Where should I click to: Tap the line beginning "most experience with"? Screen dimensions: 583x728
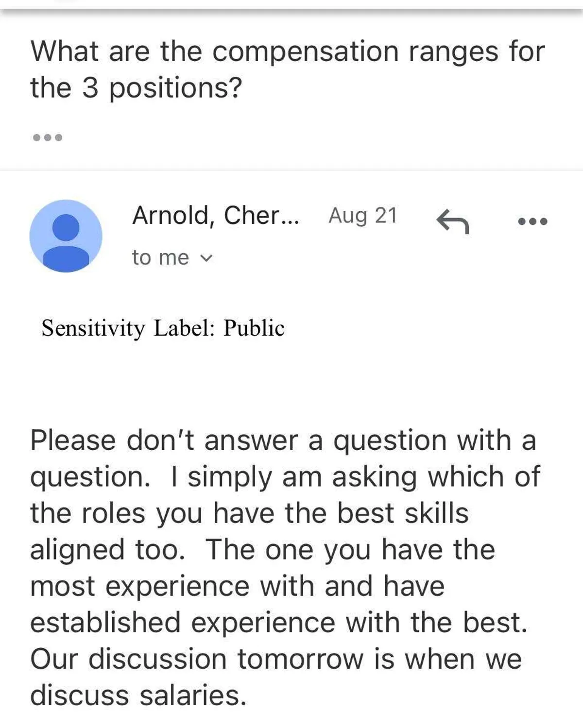pos(237,586)
